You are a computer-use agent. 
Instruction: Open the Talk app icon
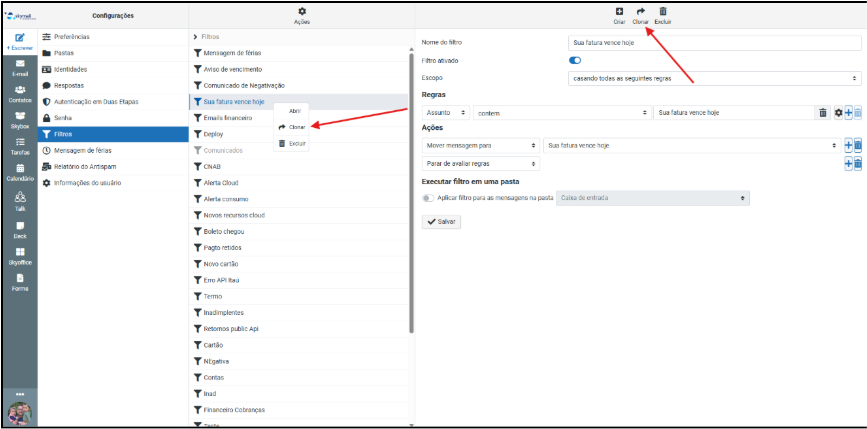tap(19, 200)
